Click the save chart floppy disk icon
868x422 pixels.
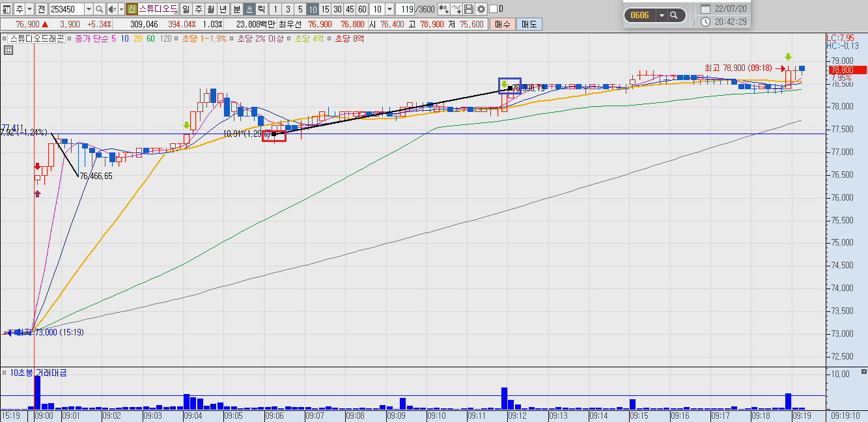coord(469,9)
